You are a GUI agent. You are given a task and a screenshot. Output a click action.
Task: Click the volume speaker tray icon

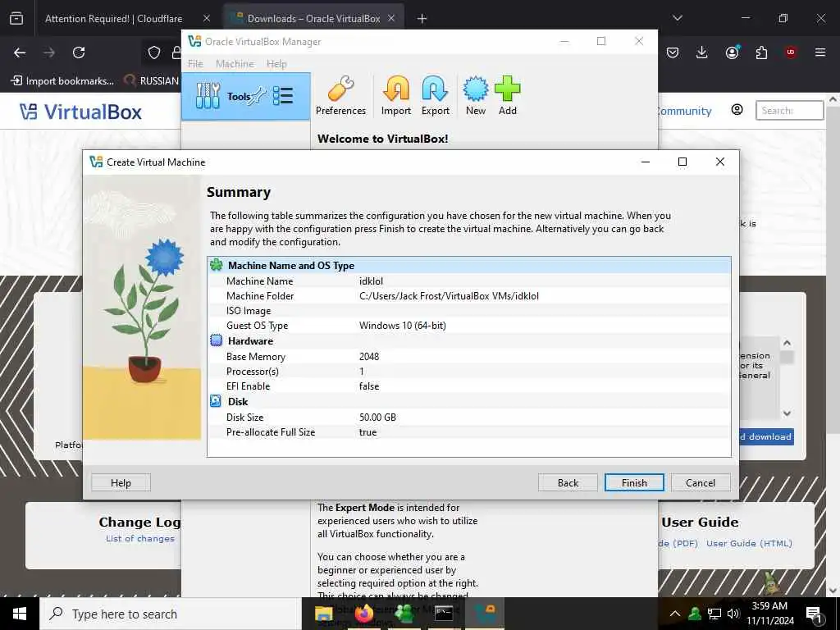733,614
